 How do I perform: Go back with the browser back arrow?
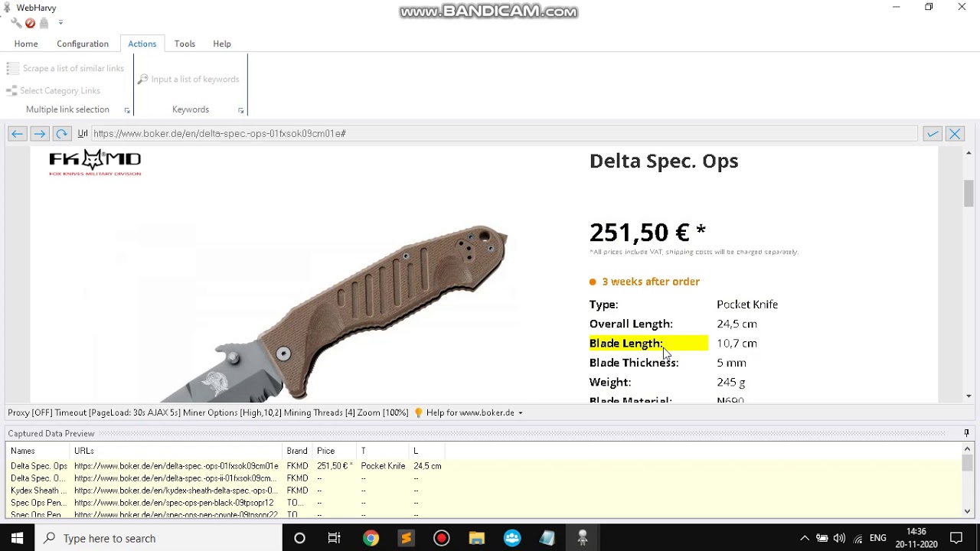click(x=17, y=134)
